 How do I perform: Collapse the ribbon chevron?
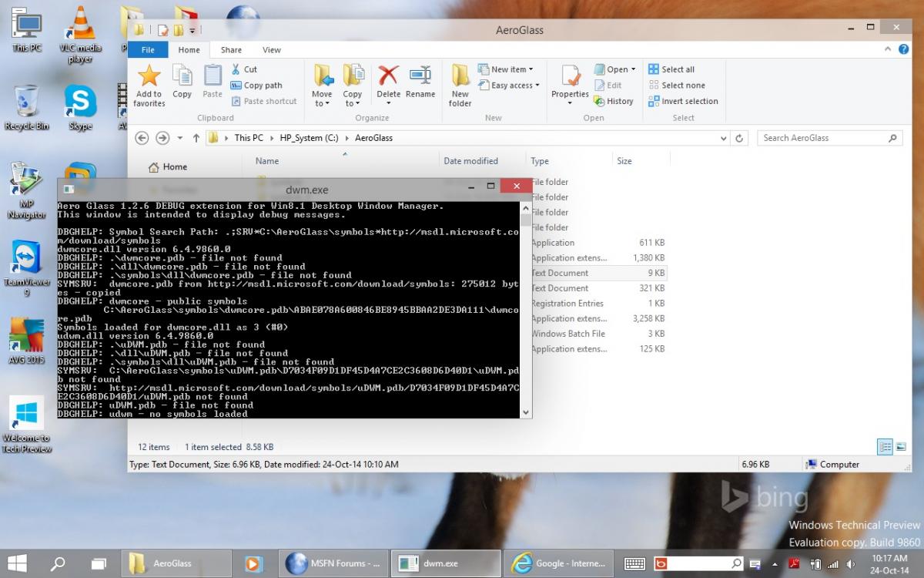pyautogui.click(x=889, y=49)
